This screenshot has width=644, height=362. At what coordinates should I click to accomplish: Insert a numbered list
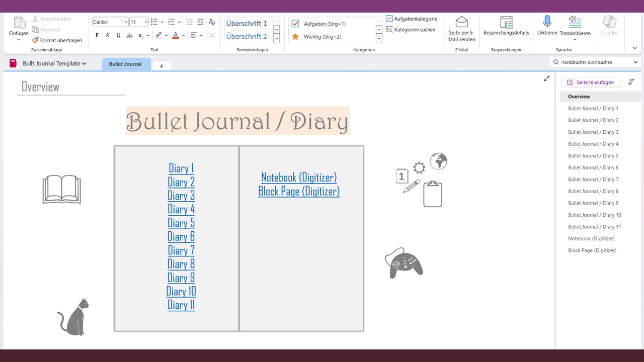click(x=171, y=22)
